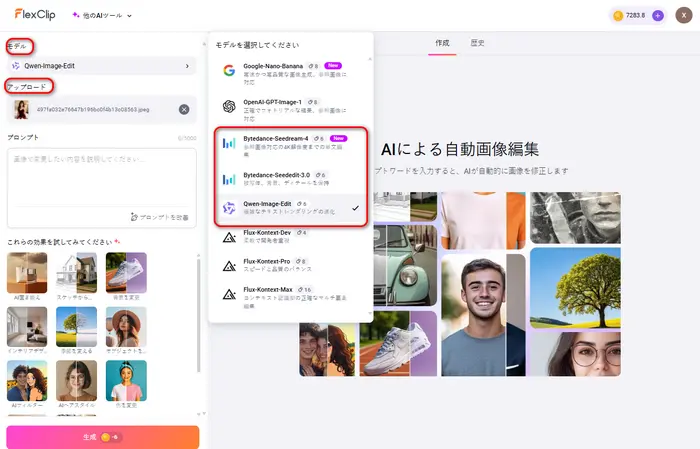
Task: Open the torn vintage face photo sample
Action: coord(575,218)
